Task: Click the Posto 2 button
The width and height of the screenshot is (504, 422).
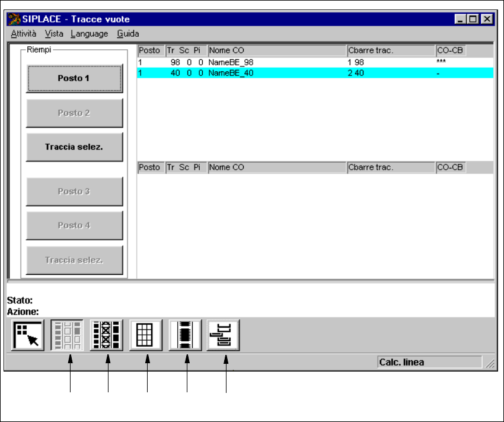Action: click(x=74, y=113)
